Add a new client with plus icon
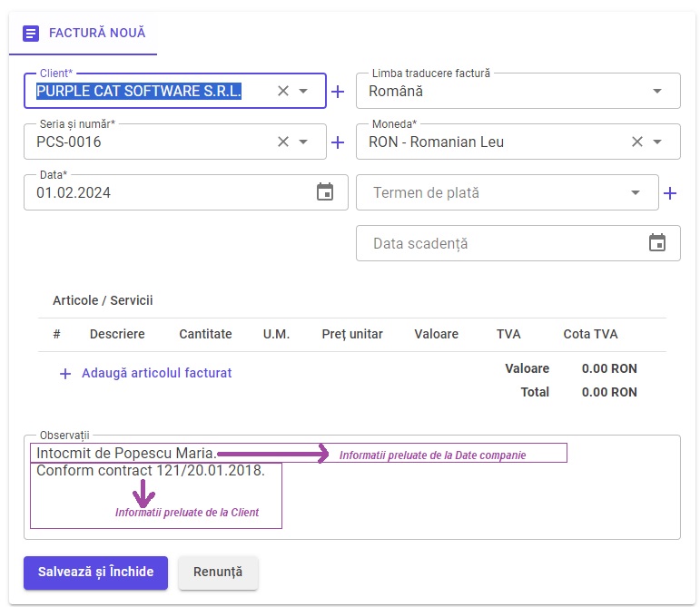This screenshot has height=607, width=700. (338, 92)
